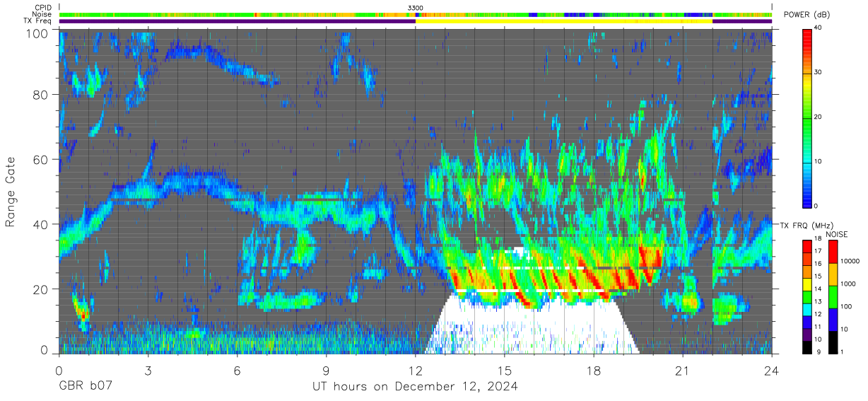Click the 24 hour tick on the UT axis
868x401 pixels.
(772, 371)
